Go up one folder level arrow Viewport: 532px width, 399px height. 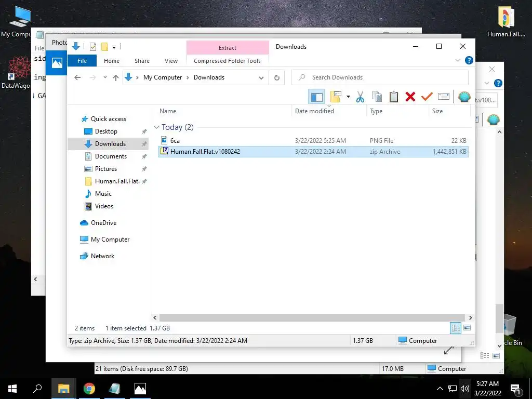click(x=116, y=78)
